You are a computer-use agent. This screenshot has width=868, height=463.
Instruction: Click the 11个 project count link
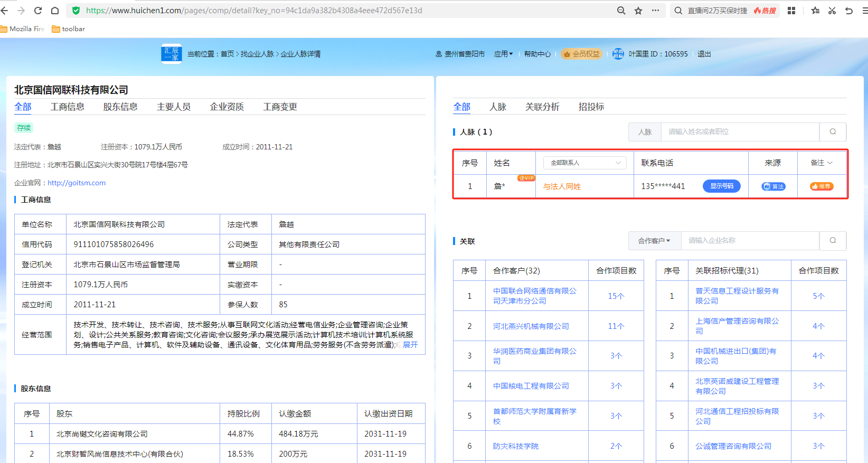click(616, 326)
